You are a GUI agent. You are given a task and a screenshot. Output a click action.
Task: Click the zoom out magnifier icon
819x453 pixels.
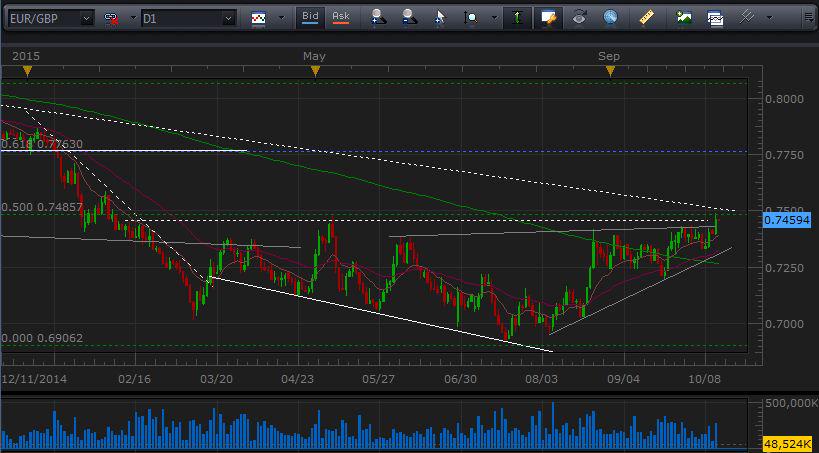coord(409,18)
